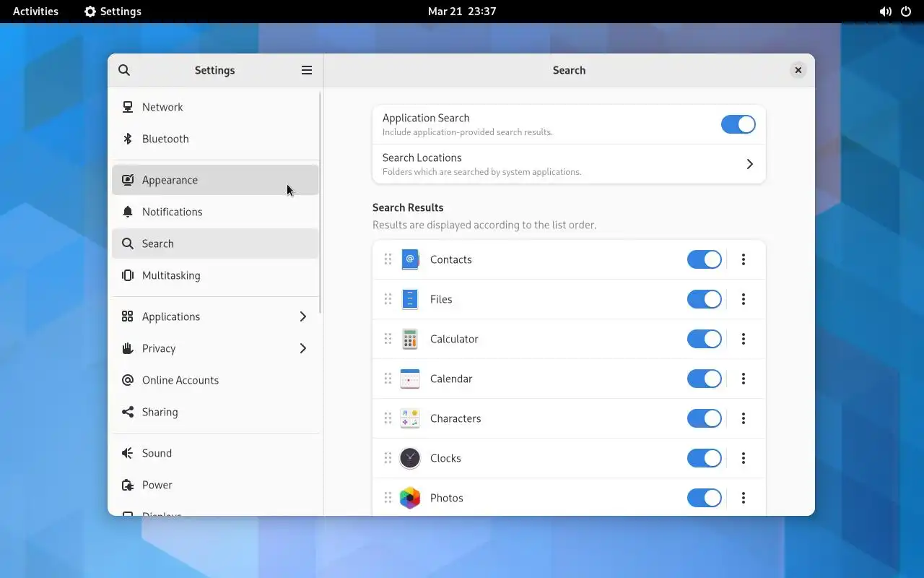The width and height of the screenshot is (924, 578).
Task: Open the three-dot menu for Files
Action: click(x=744, y=299)
